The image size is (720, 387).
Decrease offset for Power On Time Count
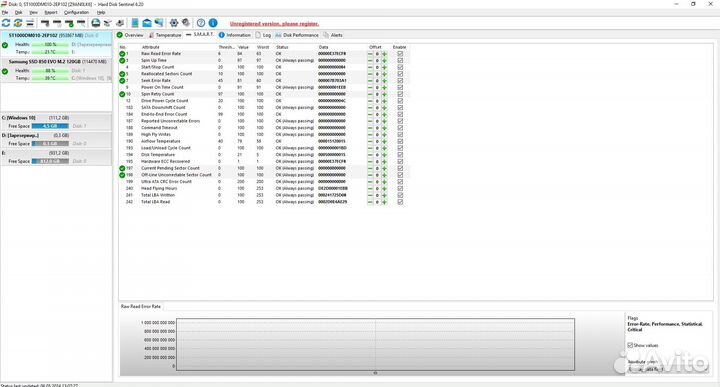click(370, 87)
